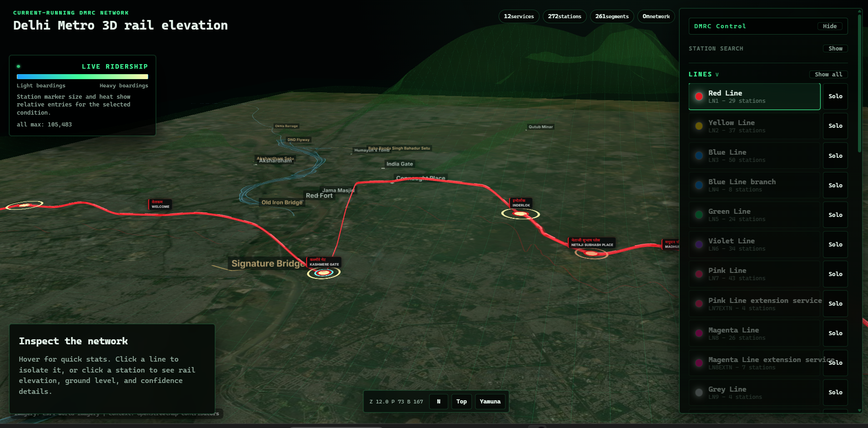Click the network stat pill
The image size is (868, 428).
pyautogui.click(x=656, y=16)
